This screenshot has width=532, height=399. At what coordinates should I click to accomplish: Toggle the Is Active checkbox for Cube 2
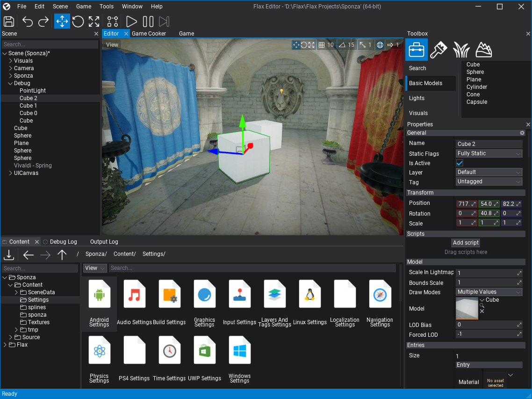pyautogui.click(x=459, y=163)
